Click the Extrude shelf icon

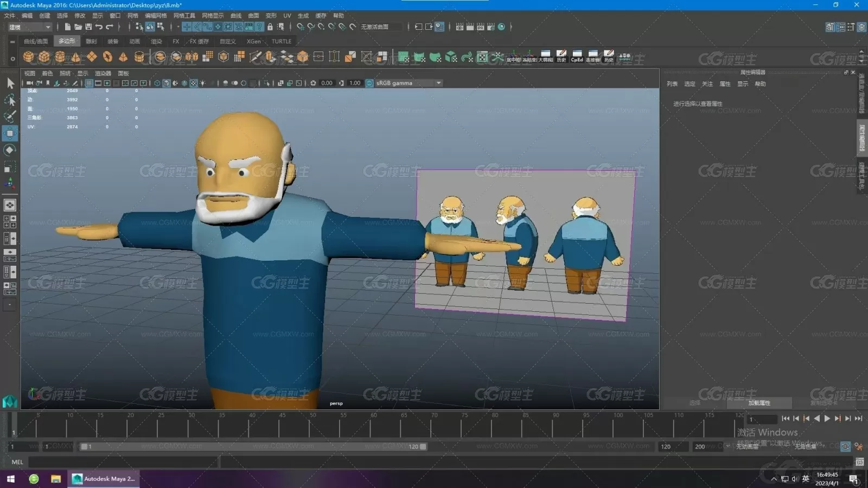pyautogui.click(x=271, y=56)
